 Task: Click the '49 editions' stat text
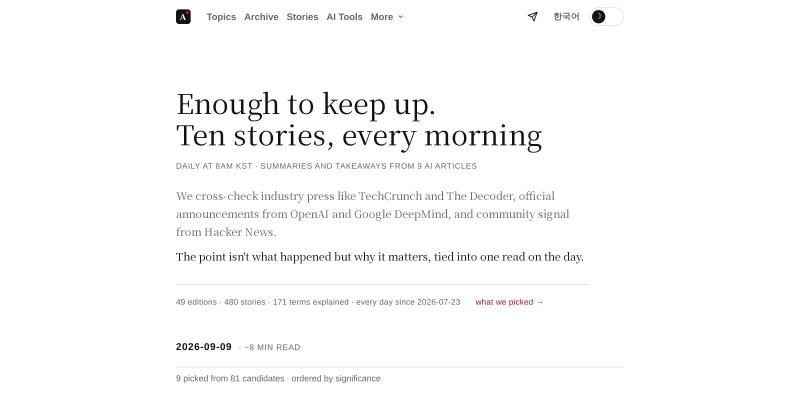tap(196, 302)
